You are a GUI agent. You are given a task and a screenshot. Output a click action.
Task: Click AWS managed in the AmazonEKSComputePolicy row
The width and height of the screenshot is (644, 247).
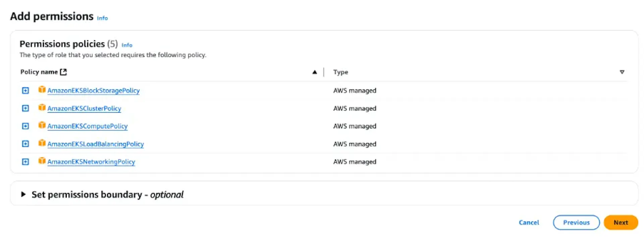(355, 126)
